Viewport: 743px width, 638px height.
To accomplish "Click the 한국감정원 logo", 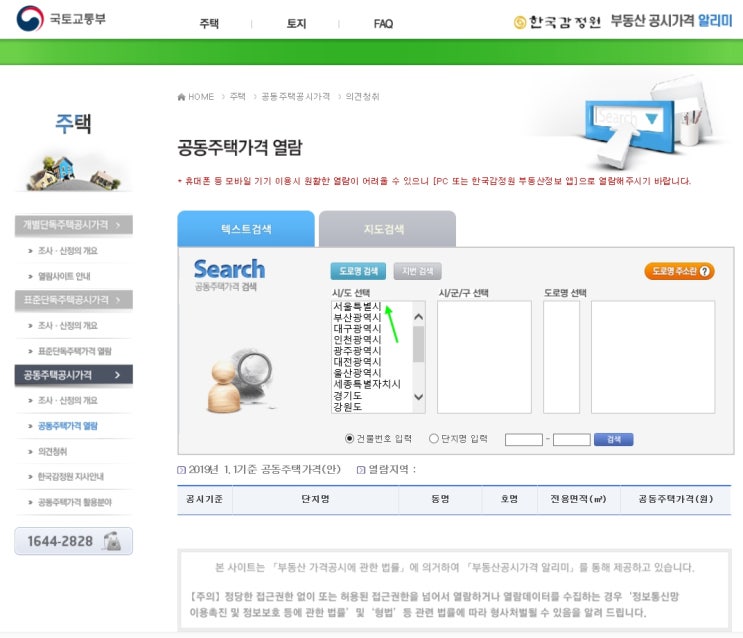I will (557, 22).
